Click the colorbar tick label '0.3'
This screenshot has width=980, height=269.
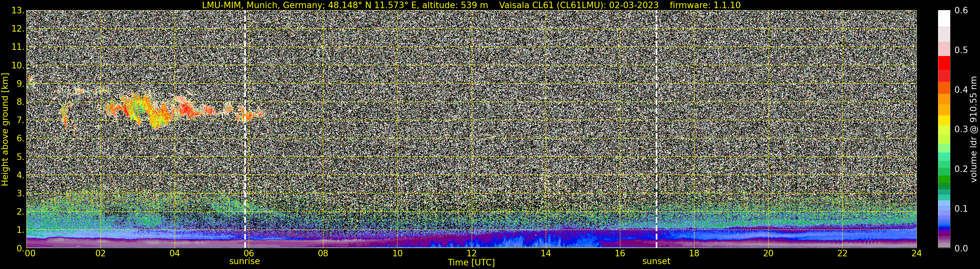[x=961, y=129]
